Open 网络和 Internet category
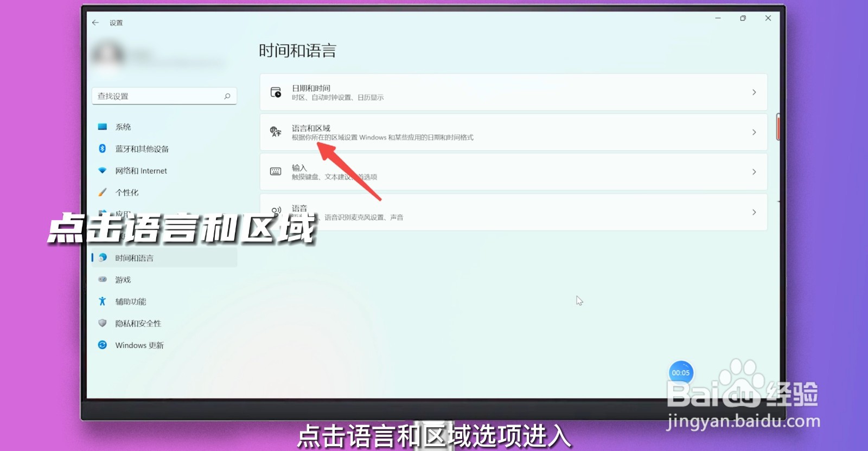Viewport: 868px width, 451px height. point(164,171)
